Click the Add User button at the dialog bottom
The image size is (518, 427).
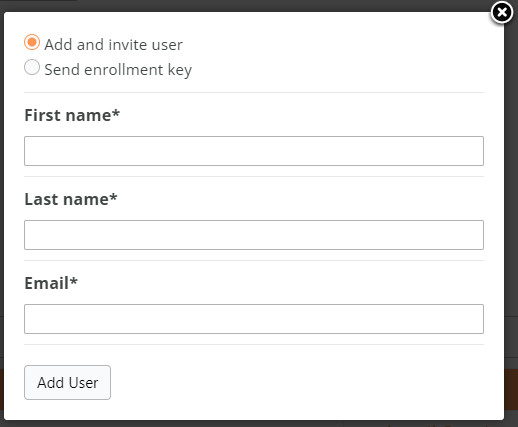coord(67,382)
